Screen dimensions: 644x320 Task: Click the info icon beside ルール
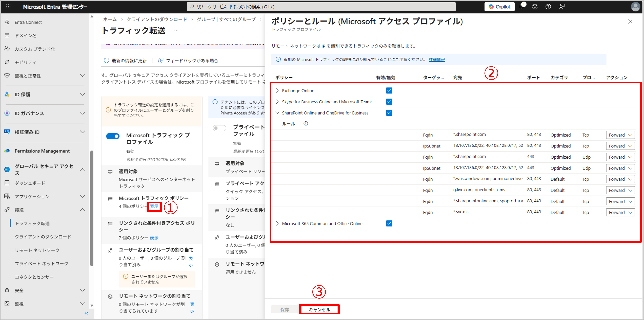(x=306, y=124)
